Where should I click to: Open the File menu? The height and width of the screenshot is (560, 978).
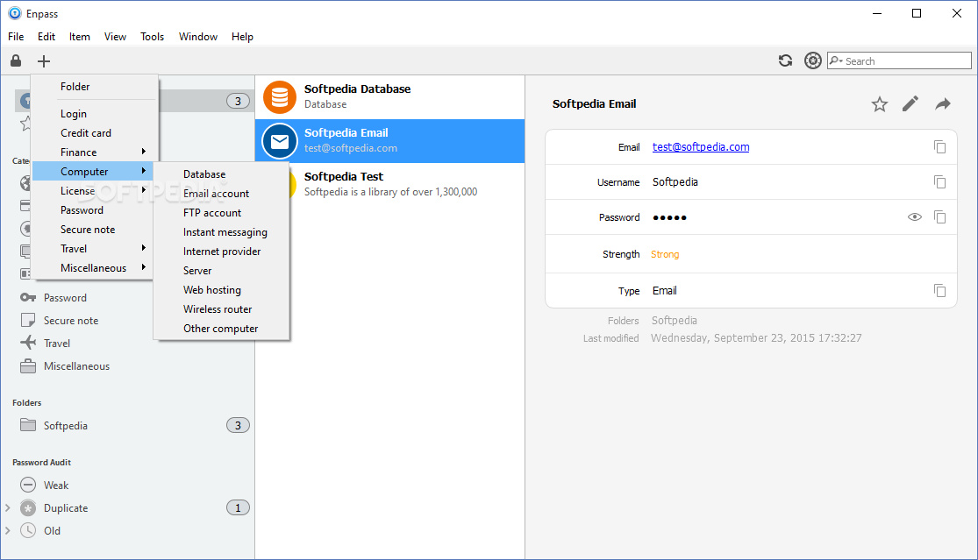[x=16, y=37]
